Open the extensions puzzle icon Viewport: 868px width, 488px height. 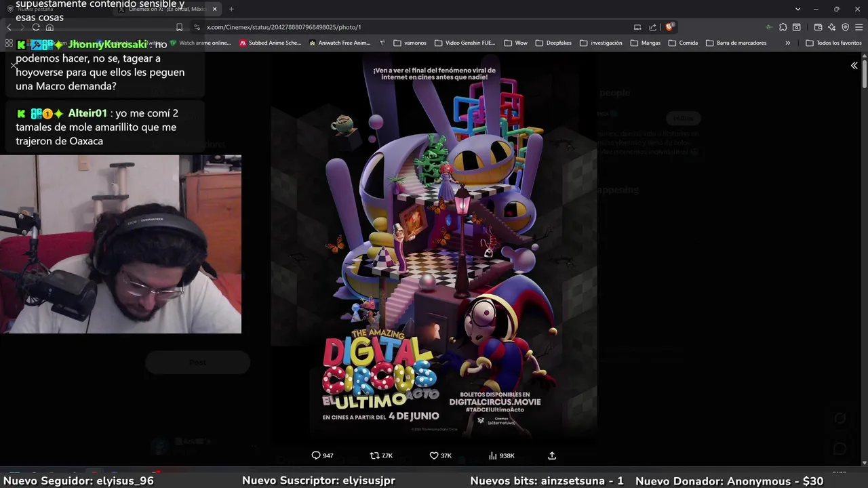pyautogui.click(x=783, y=27)
